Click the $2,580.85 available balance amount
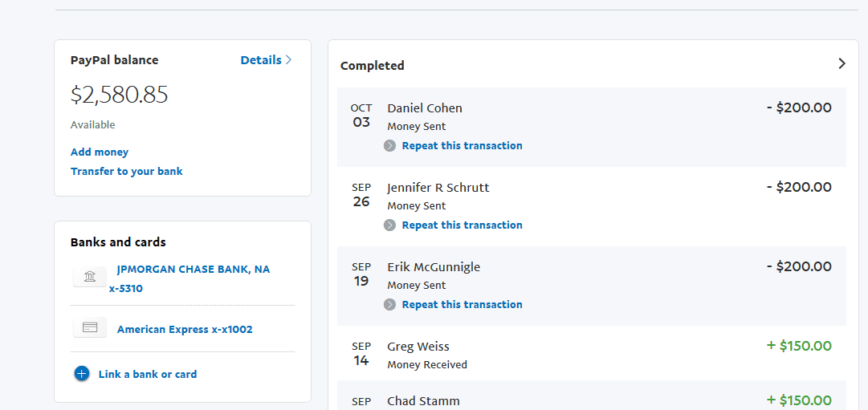The height and width of the screenshot is (410, 868). pyautogui.click(x=120, y=95)
